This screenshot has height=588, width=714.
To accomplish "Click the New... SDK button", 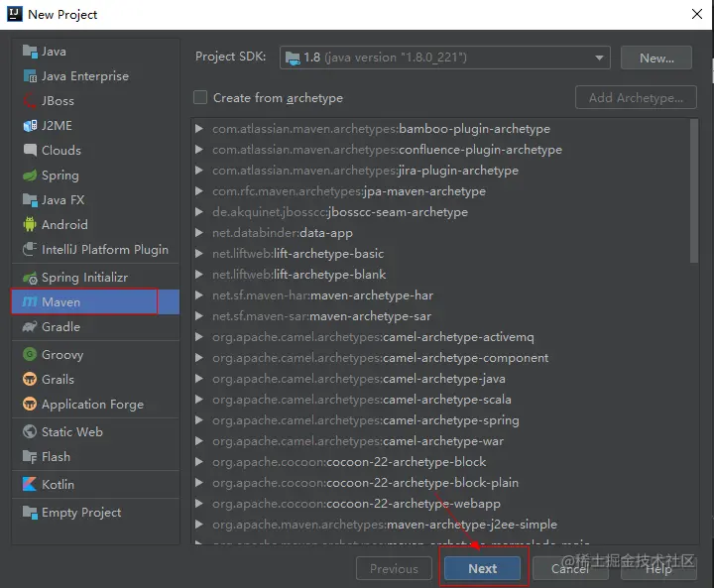I will pyautogui.click(x=656, y=58).
